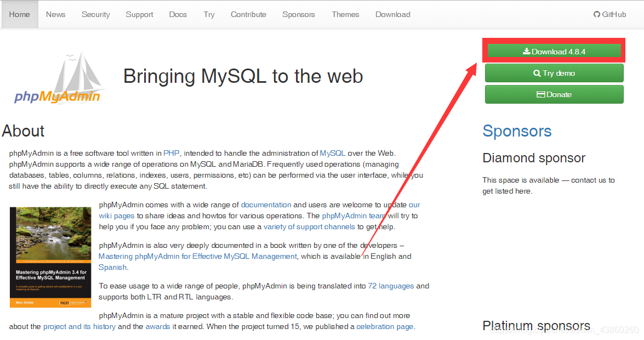Click the Platinum sponsors heading
This screenshot has height=340, width=644.
click(x=537, y=326)
